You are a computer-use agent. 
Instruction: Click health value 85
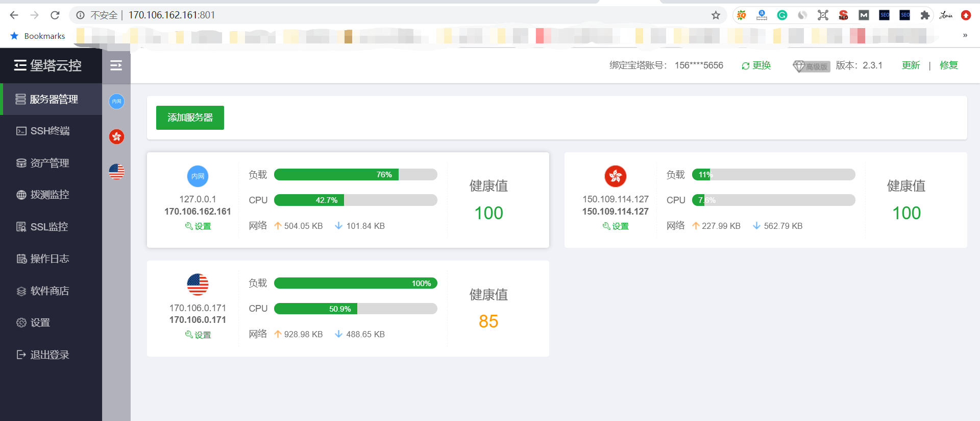click(x=488, y=321)
